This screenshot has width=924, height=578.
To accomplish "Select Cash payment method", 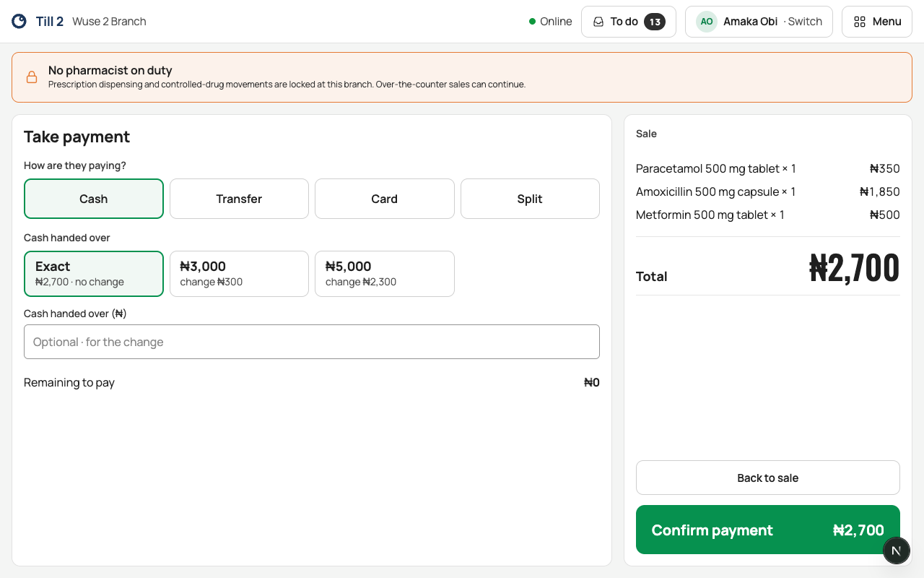I will [94, 199].
